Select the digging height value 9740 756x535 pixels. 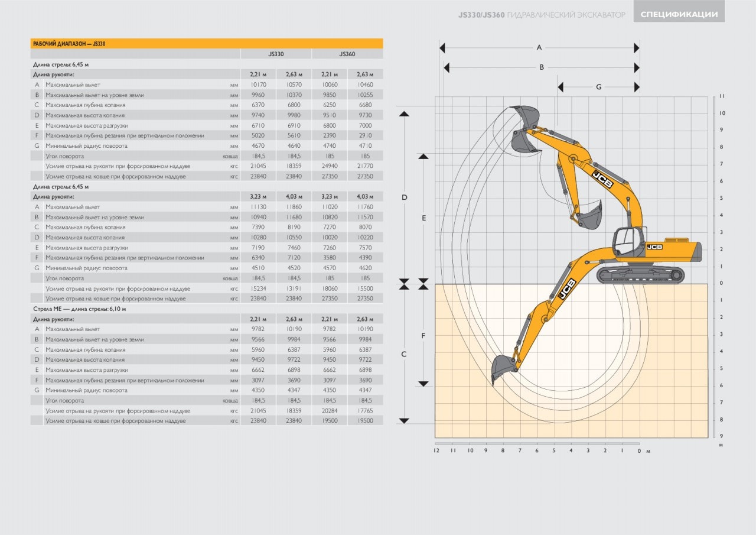coord(258,115)
